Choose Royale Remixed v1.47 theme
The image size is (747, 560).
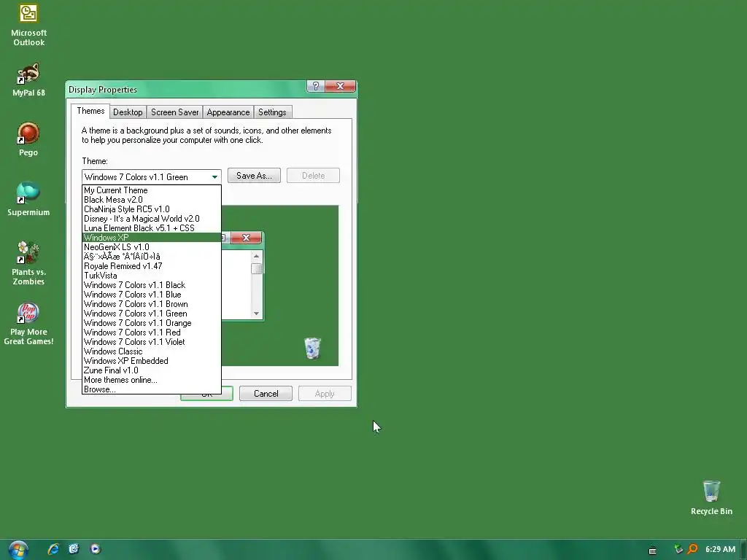tap(152, 266)
